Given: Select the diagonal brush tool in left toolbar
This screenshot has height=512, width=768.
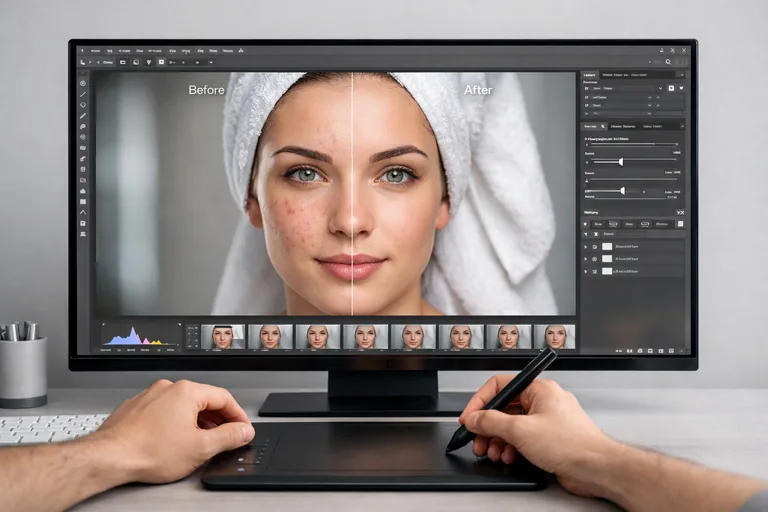Looking at the screenshot, I should pyautogui.click(x=83, y=115).
